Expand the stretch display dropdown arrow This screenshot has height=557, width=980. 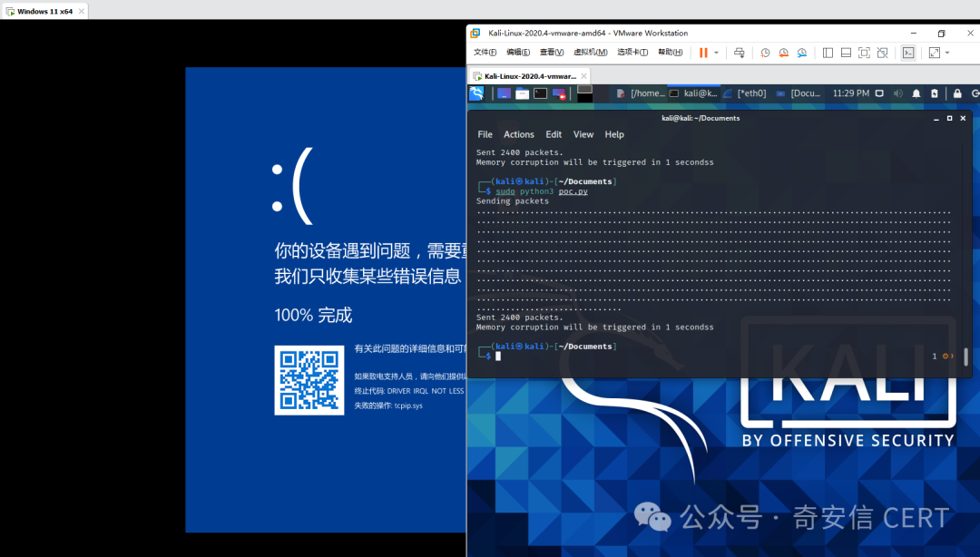click(947, 54)
